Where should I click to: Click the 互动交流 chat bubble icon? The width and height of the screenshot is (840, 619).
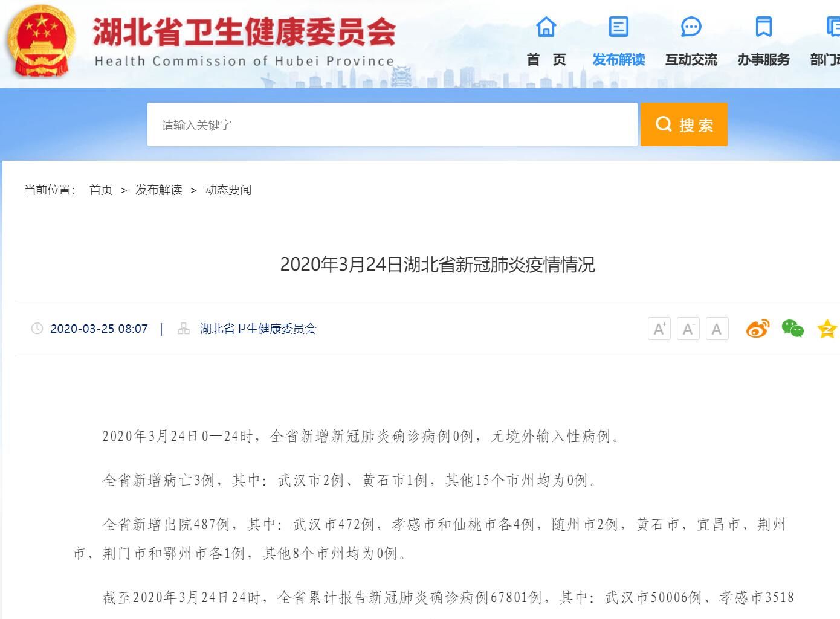click(x=691, y=27)
